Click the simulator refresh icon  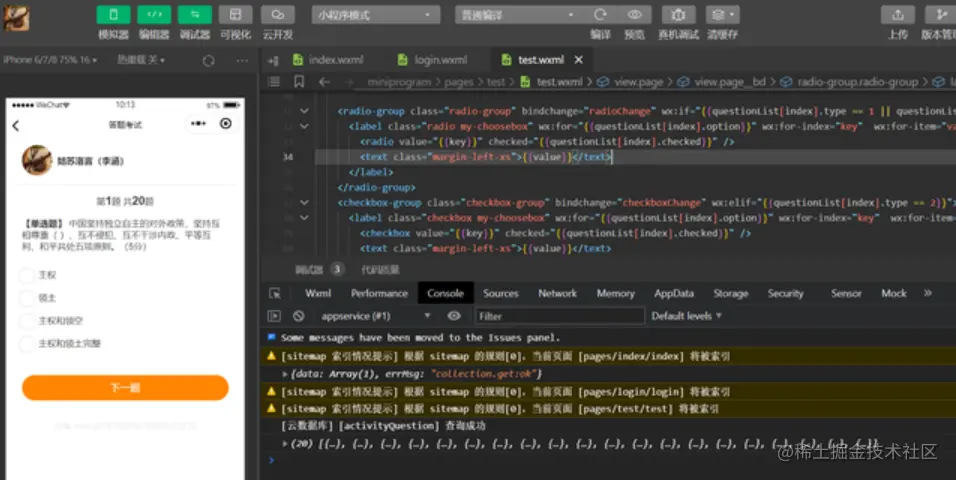[x=209, y=60]
